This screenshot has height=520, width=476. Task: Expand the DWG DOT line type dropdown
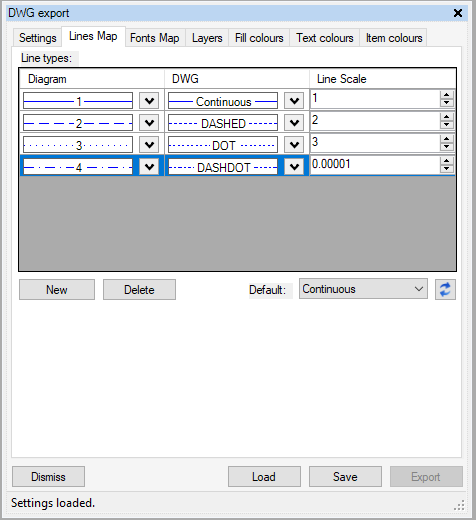point(294,145)
